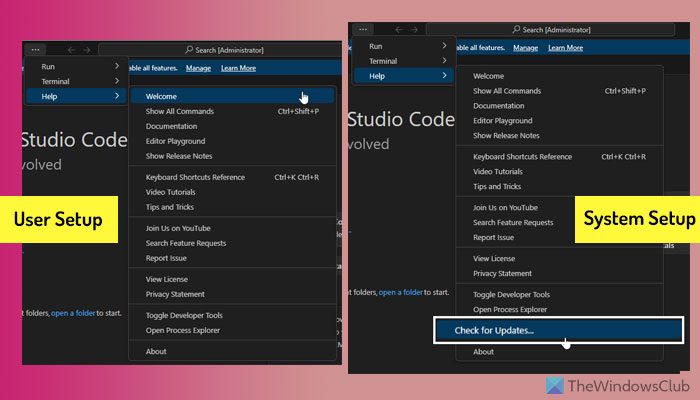Select Tips and Tricks in System Setup menu
The image size is (700, 400).
[559, 187]
